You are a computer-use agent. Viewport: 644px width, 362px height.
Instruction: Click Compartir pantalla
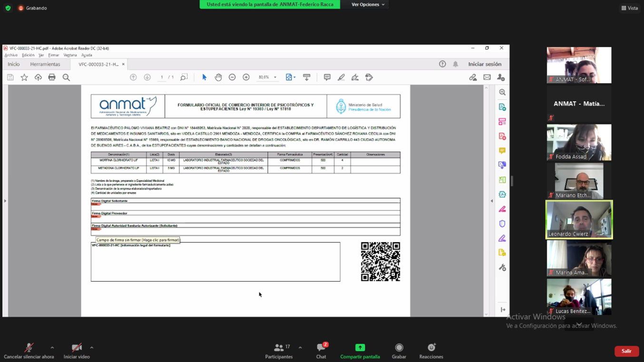[x=360, y=351]
